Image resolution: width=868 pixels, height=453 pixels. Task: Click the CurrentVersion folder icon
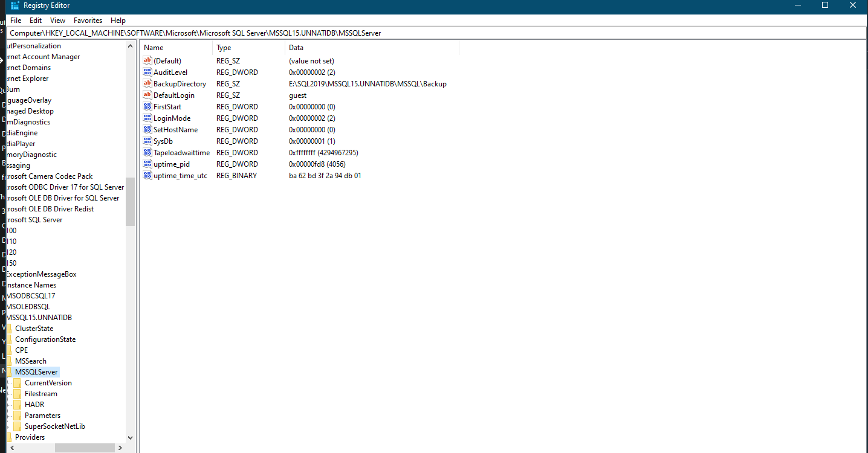[x=18, y=383]
